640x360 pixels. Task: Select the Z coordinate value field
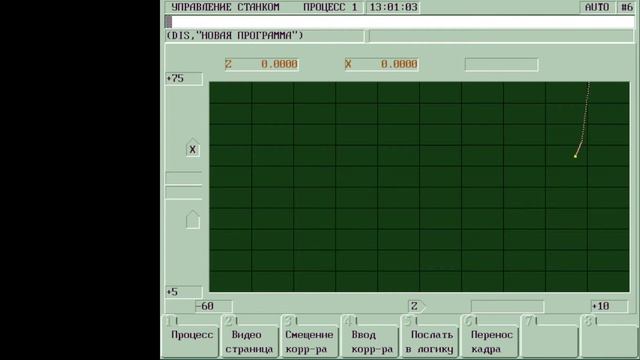click(x=262, y=64)
